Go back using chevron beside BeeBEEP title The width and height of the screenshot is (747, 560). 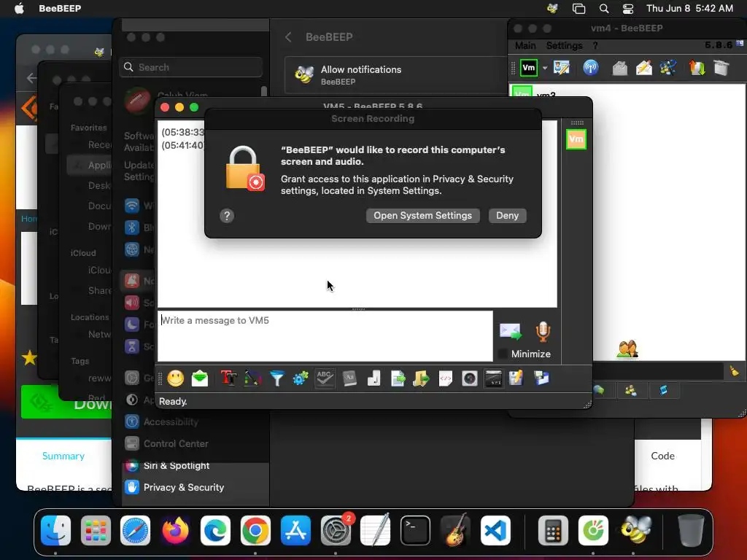click(288, 37)
